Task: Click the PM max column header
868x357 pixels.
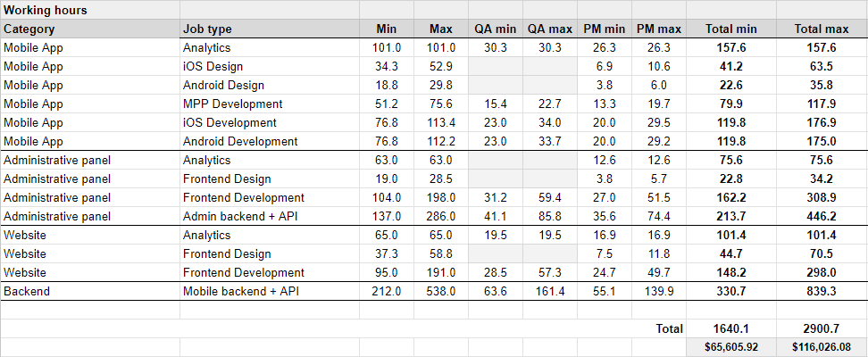Action: (x=659, y=29)
